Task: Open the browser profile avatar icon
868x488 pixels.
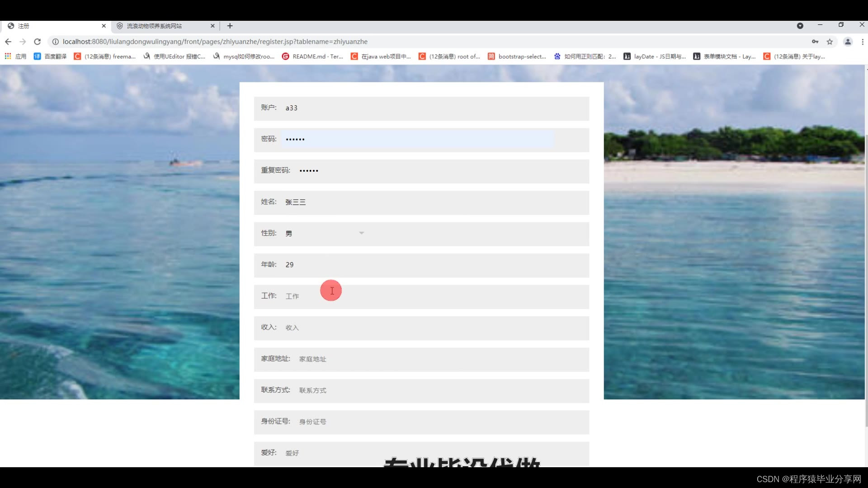Action: click(x=848, y=42)
